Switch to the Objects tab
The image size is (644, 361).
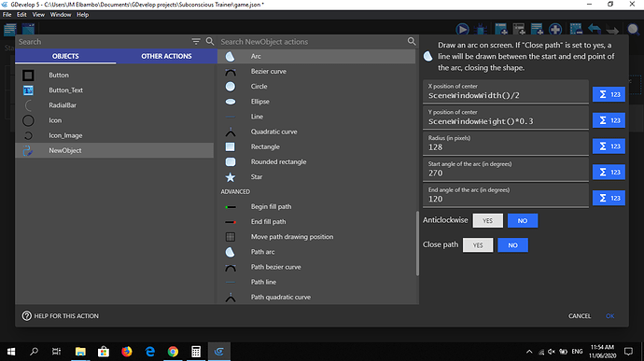[65, 56]
